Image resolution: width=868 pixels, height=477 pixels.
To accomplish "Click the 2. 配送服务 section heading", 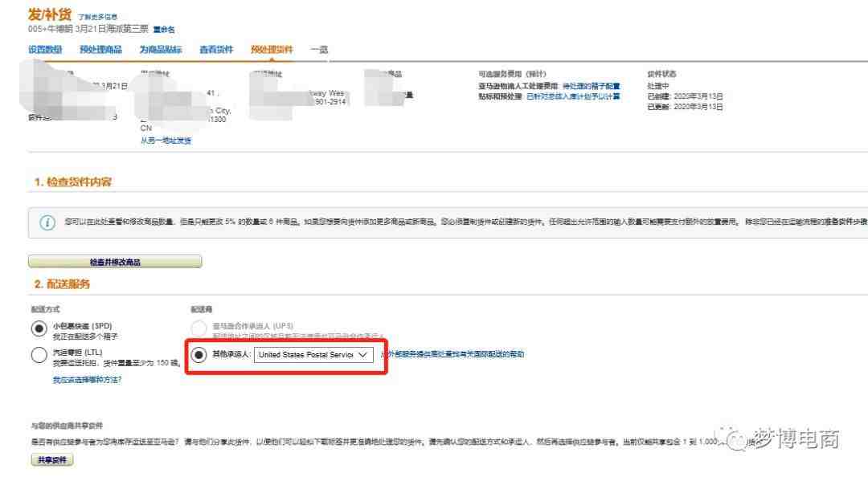I will tap(62, 284).
